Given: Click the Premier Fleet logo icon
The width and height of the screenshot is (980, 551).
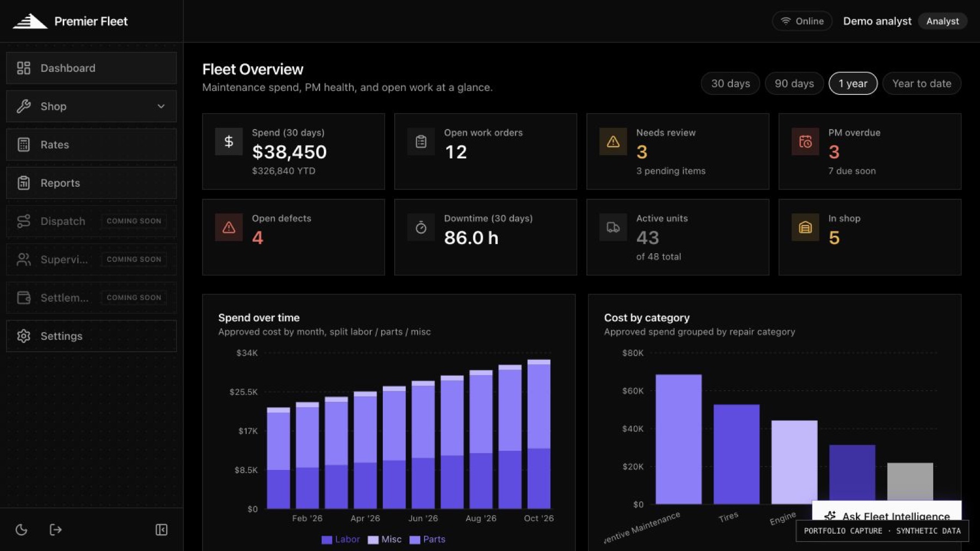Looking at the screenshot, I should [30, 21].
